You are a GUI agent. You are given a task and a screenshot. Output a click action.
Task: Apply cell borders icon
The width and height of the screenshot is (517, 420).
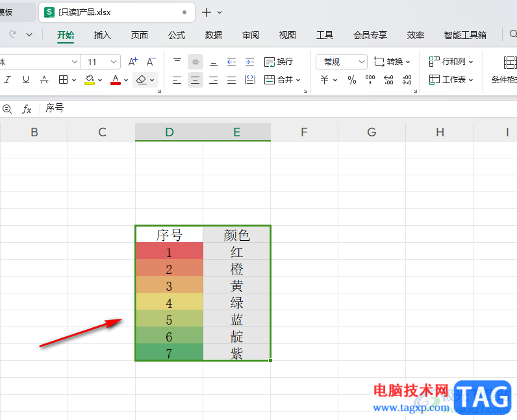click(63, 79)
